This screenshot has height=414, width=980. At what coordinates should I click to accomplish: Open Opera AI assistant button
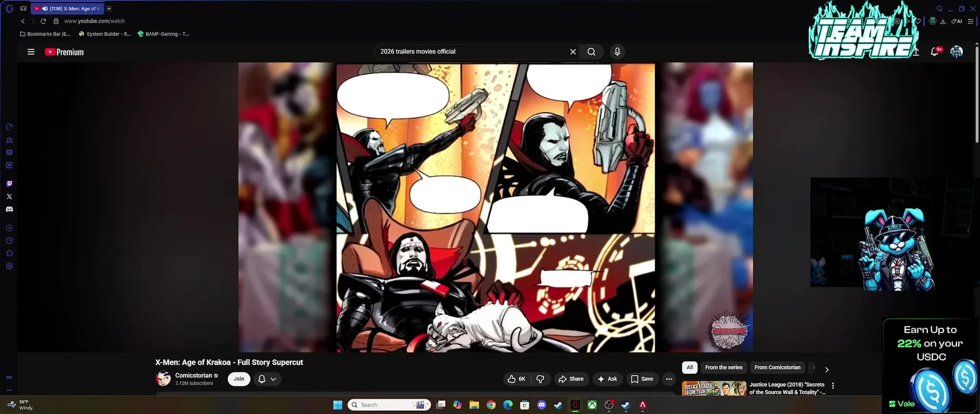pyautogui.click(x=956, y=21)
